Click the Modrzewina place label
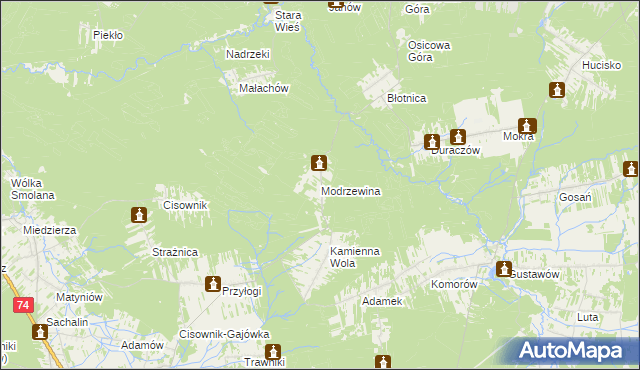Image resolution: width=640 pixels, height=370 pixels. 351,191
